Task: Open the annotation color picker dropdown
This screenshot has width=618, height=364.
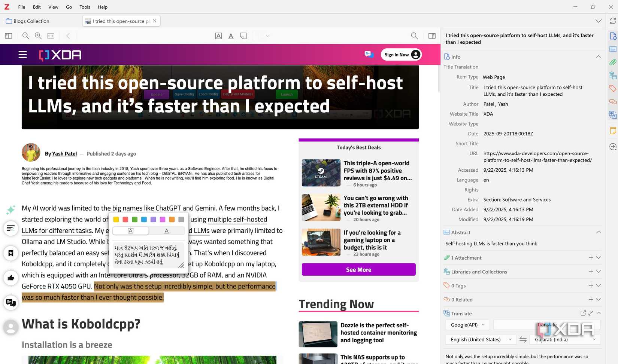Action: [267, 36]
